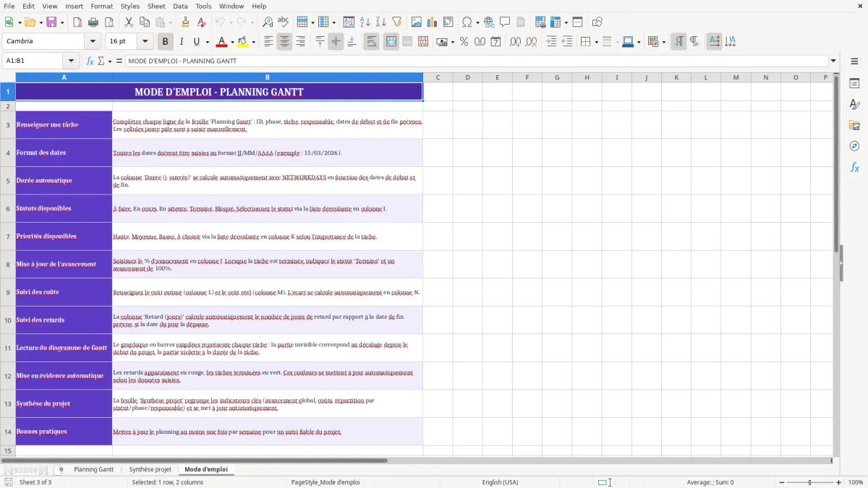The image size is (868, 488).
Task: Click the Save document icon
Action: 51,22
